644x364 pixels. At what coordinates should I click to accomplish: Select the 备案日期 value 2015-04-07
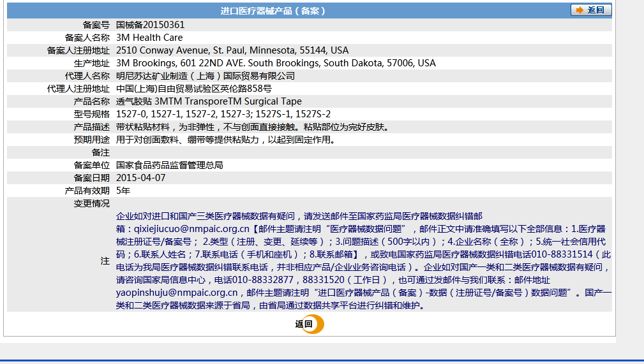(x=141, y=178)
